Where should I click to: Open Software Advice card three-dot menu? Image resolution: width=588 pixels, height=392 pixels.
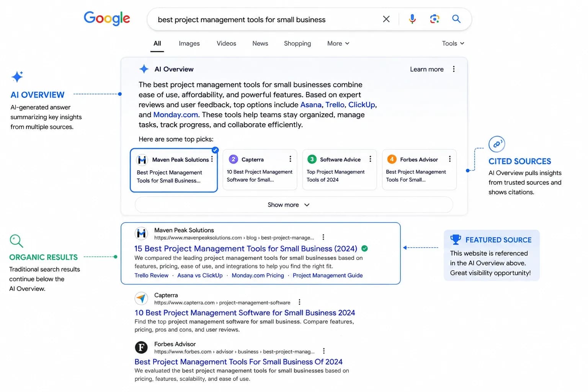pos(370,159)
